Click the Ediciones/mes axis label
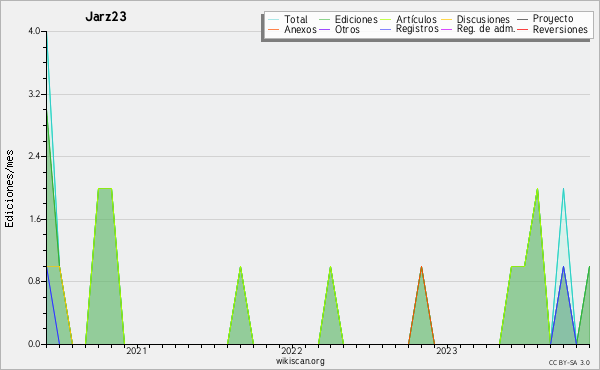600x370 pixels. [x=9, y=188]
